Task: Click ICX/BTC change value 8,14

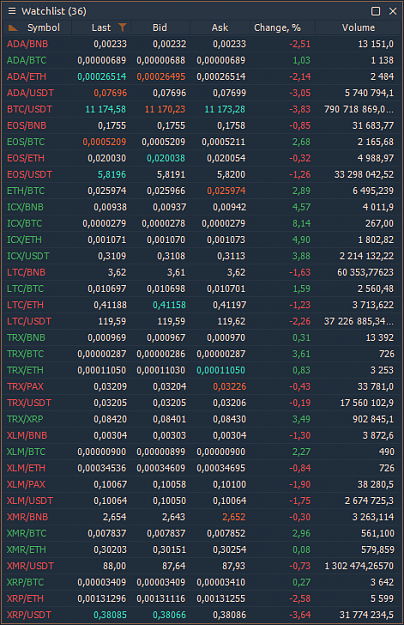Action: coord(301,224)
